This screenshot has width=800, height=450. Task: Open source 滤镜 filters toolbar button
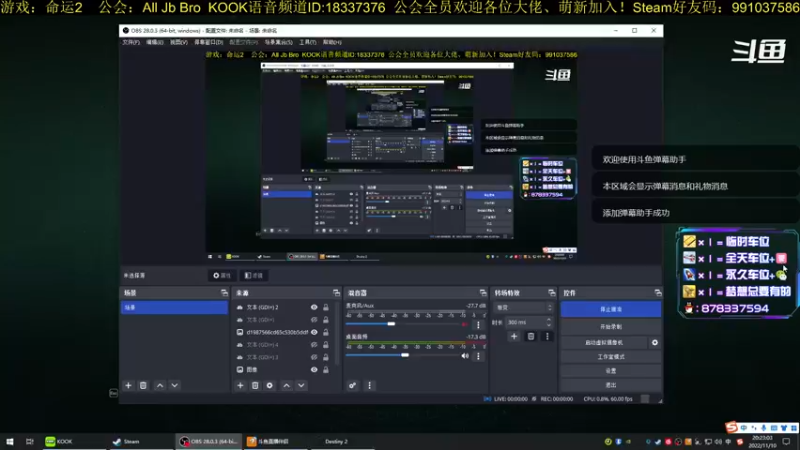[254, 276]
